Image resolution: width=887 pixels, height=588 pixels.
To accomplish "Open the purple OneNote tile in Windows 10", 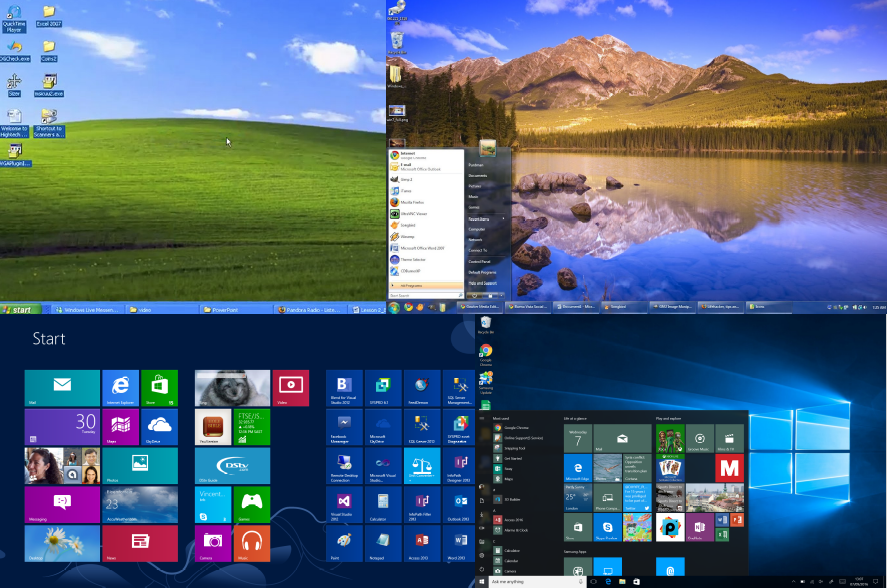I will [700, 527].
